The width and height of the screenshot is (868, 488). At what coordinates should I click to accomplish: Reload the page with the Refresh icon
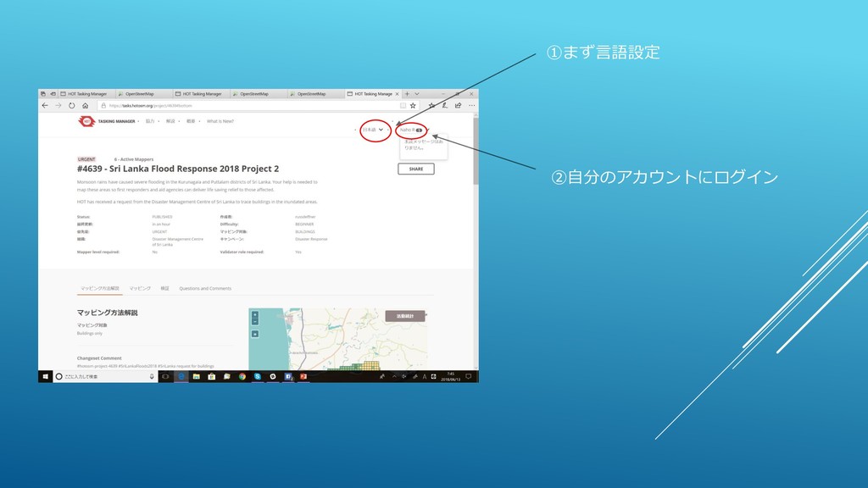click(x=72, y=105)
